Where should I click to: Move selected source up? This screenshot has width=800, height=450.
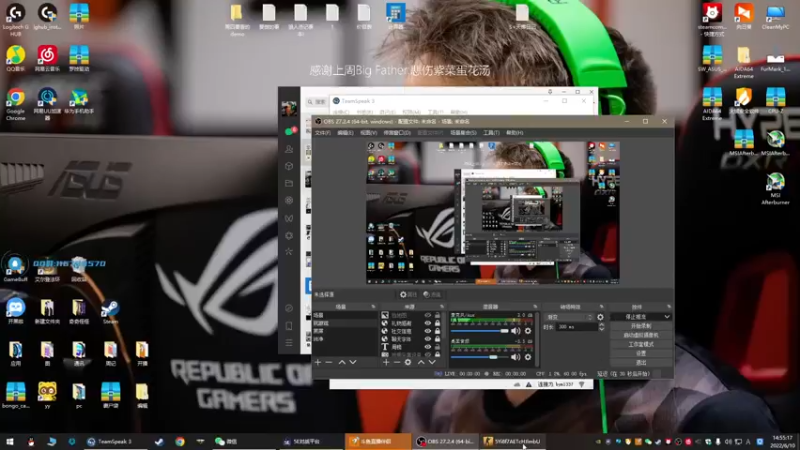421,362
